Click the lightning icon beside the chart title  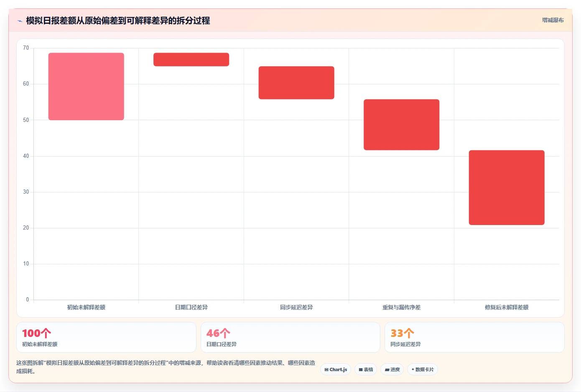pos(20,20)
